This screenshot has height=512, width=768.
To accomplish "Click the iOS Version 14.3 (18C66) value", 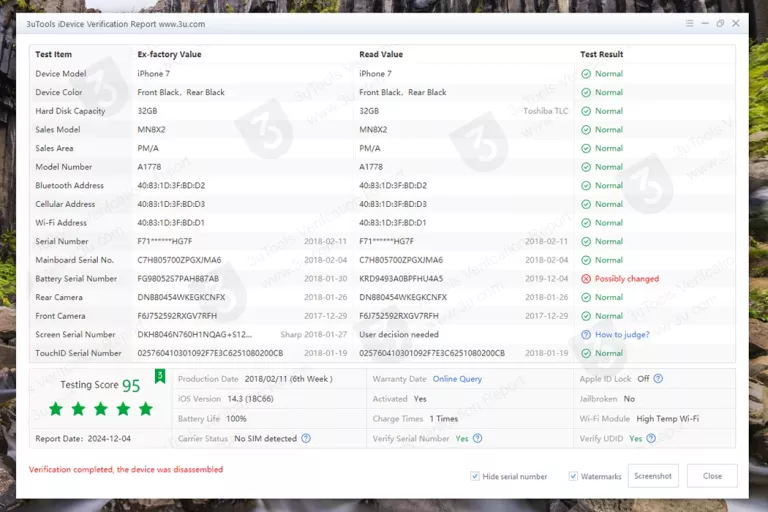I will click(250, 399).
